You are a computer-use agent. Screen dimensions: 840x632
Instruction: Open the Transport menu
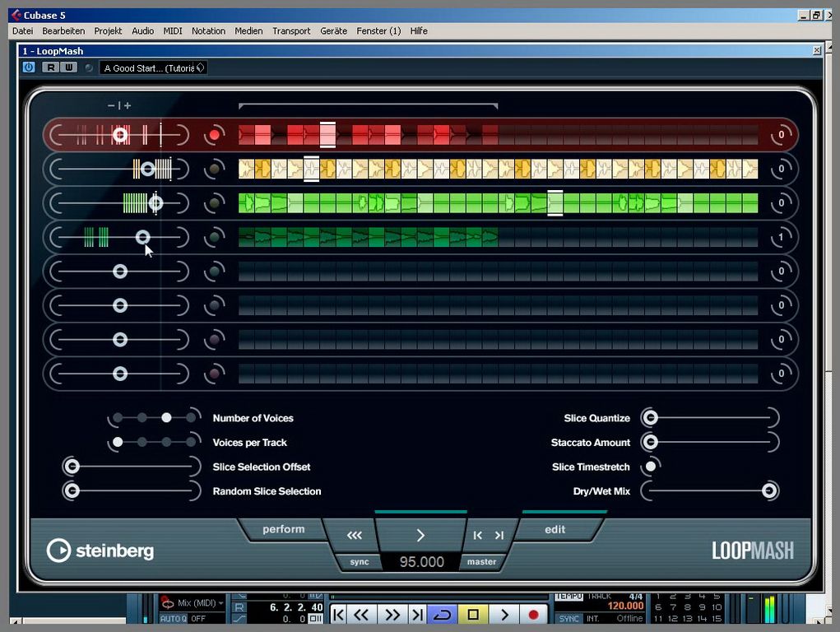(291, 31)
